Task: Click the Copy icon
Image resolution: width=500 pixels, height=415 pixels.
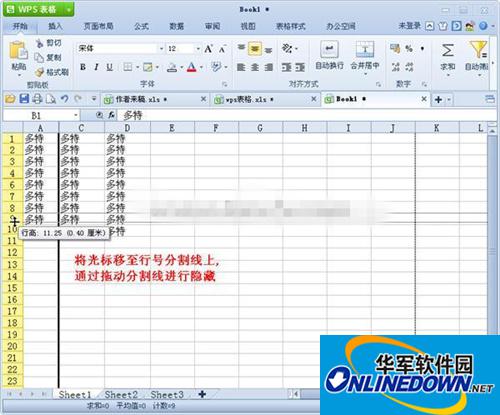Action: 39,57
